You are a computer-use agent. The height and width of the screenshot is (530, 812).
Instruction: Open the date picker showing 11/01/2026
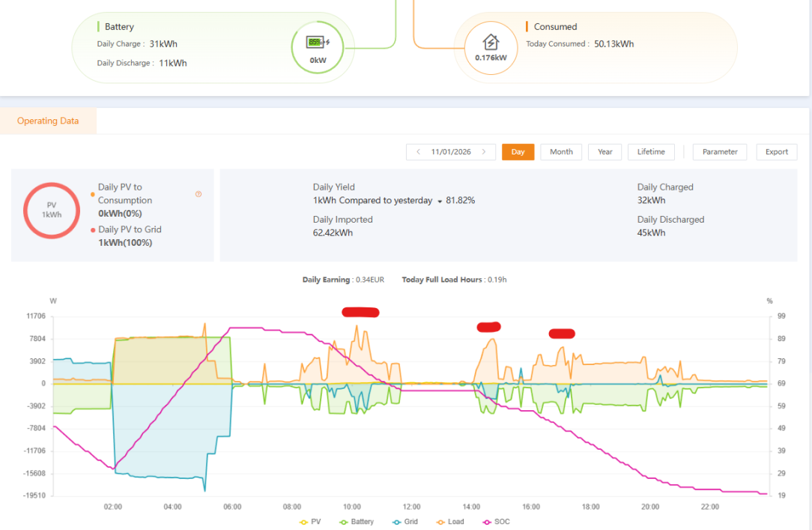tap(451, 151)
